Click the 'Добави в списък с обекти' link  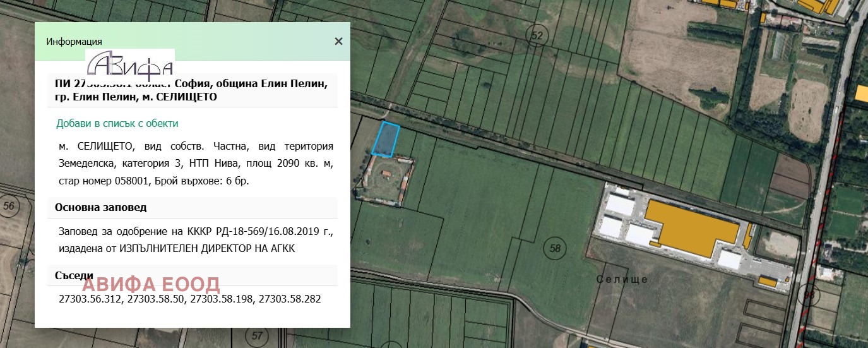coord(117,124)
